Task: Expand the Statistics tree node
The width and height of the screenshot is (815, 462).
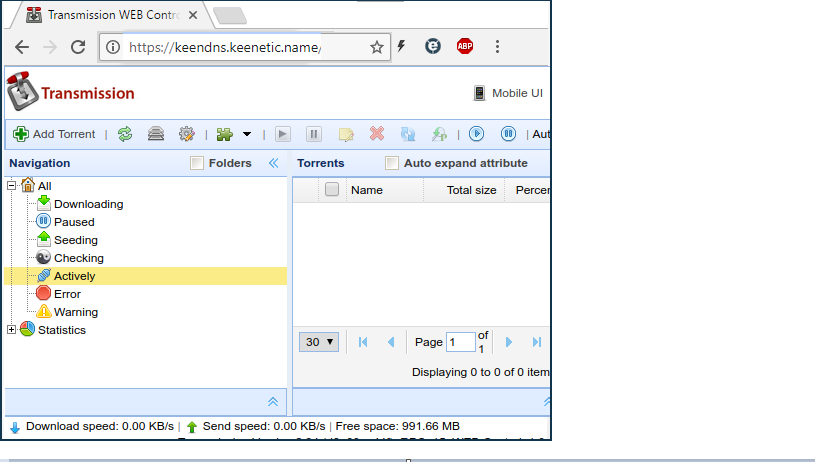Action: point(11,329)
